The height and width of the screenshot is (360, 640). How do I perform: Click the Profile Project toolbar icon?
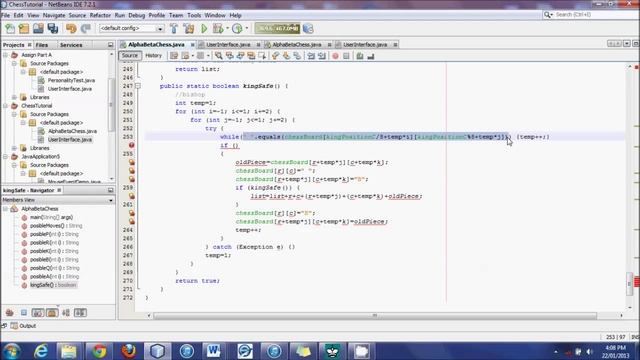pyautogui.click(x=237, y=28)
